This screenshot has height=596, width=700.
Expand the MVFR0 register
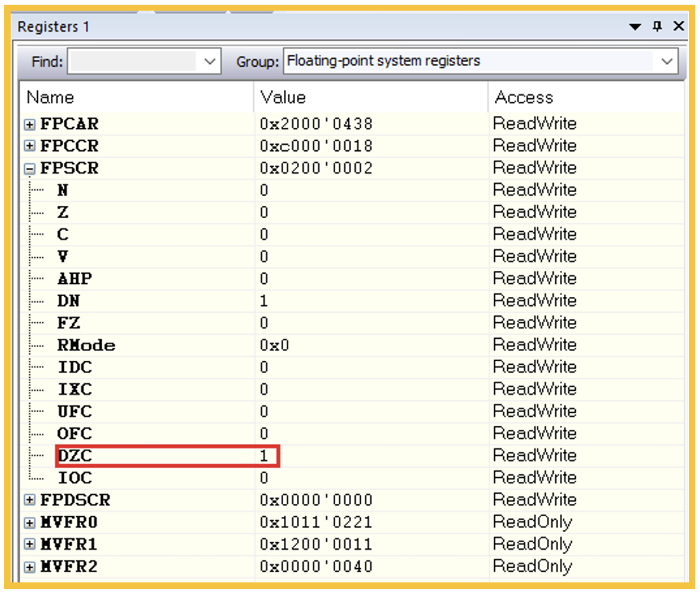pyautogui.click(x=30, y=522)
